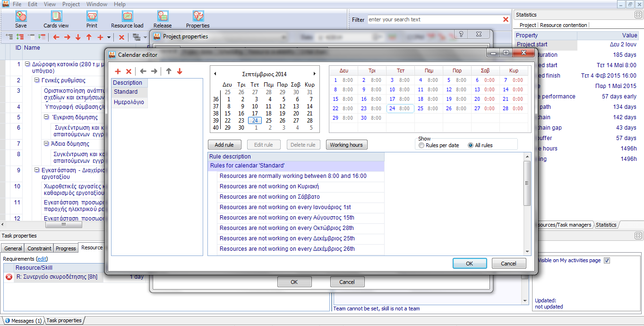
Task: Collapse Εγκατάσταση - Διαχείριση tree node
Action: (37, 170)
